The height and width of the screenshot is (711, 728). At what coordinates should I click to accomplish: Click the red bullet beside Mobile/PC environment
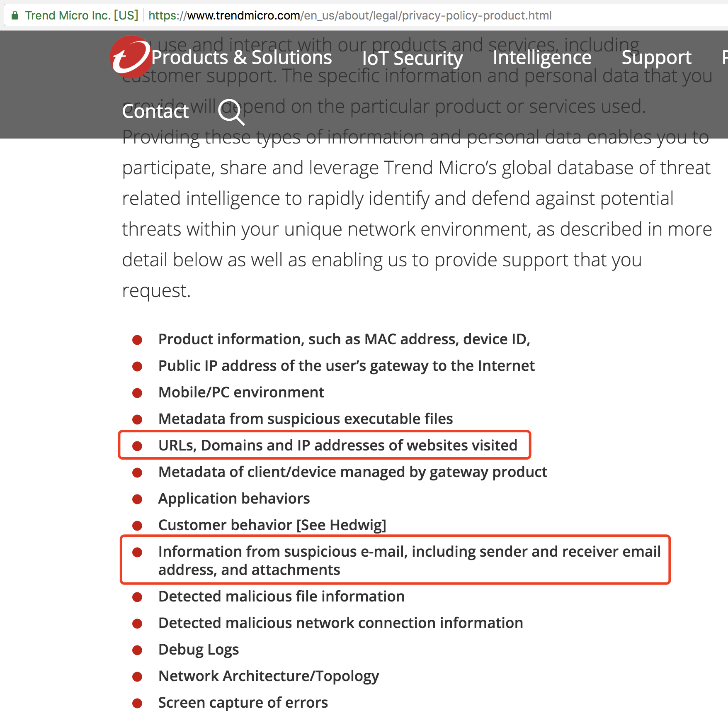[x=137, y=392]
